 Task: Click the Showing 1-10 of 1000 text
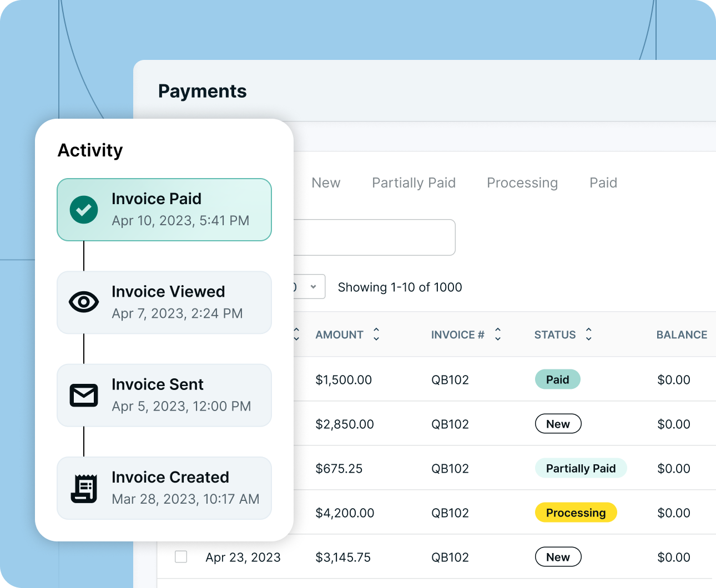point(400,287)
